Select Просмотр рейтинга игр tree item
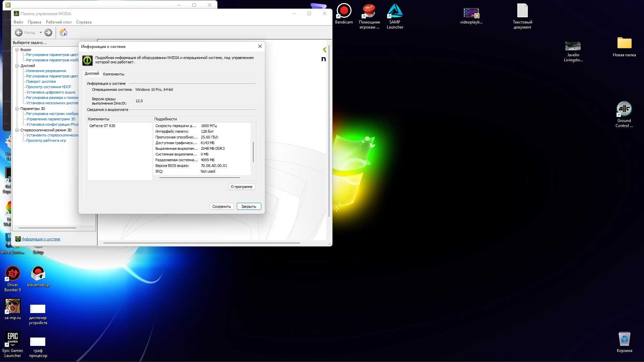Viewport: 644px width, 362px height. click(x=46, y=140)
